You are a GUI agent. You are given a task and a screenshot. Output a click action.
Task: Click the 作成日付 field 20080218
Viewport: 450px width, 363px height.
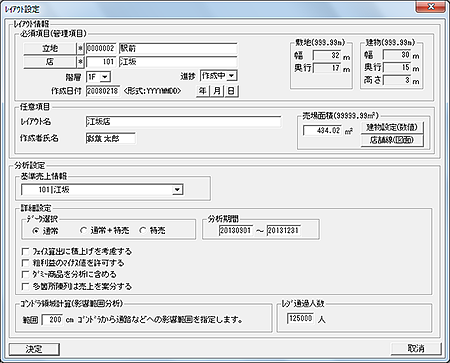103,91
